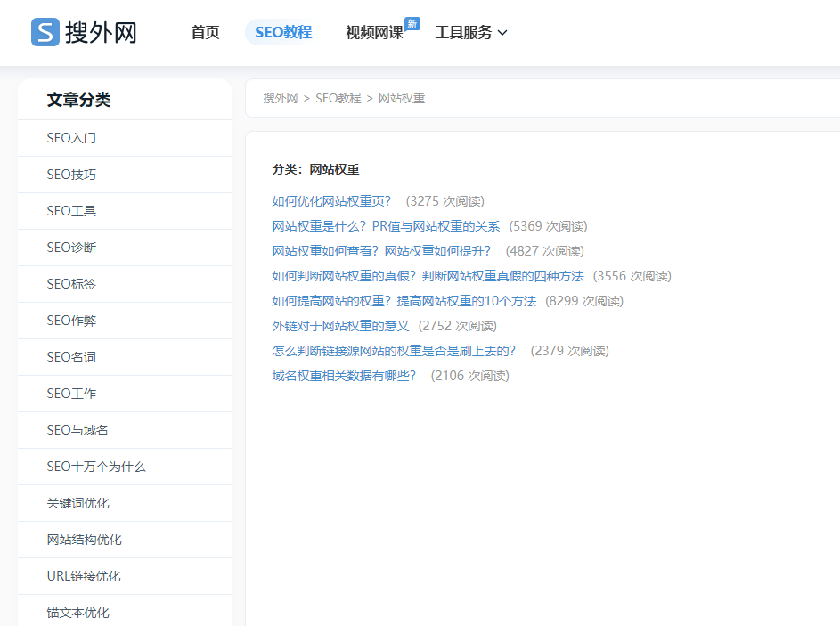Click the (2106 次阅读) read count

[x=469, y=376]
